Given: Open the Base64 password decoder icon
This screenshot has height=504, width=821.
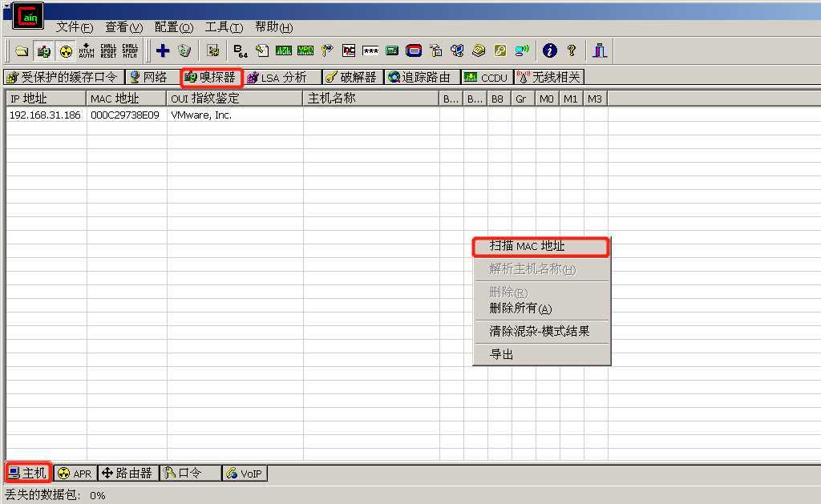Looking at the screenshot, I should coord(241,50).
